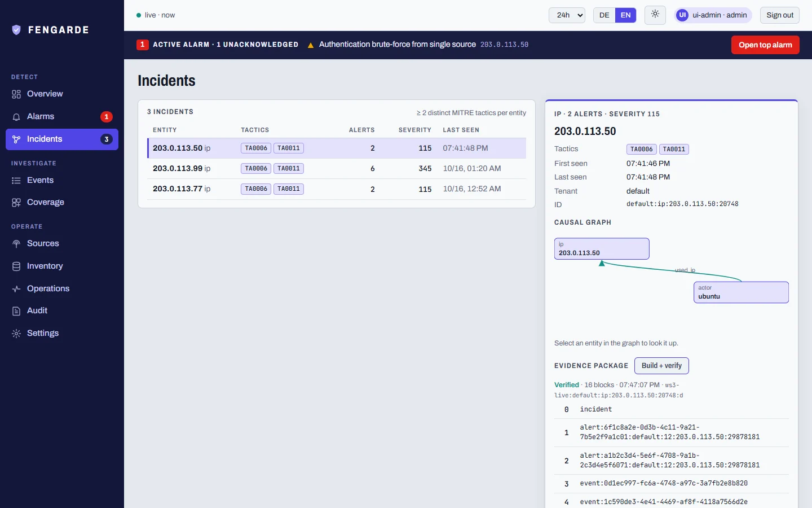This screenshot has width=812, height=508.
Task: Click evidence block 0 incident row
Action: (x=672, y=410)
